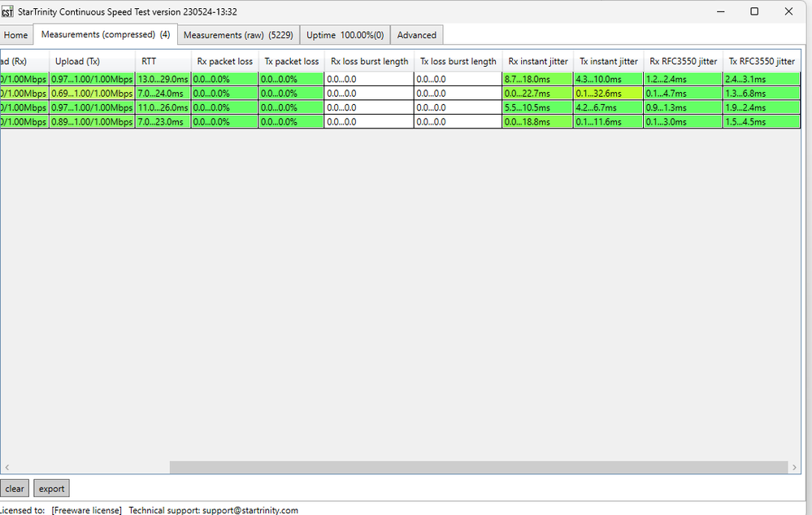Minimize the StarTrinity window
The width and height of the screenshot is (812, 515).
tap(720, 11)
